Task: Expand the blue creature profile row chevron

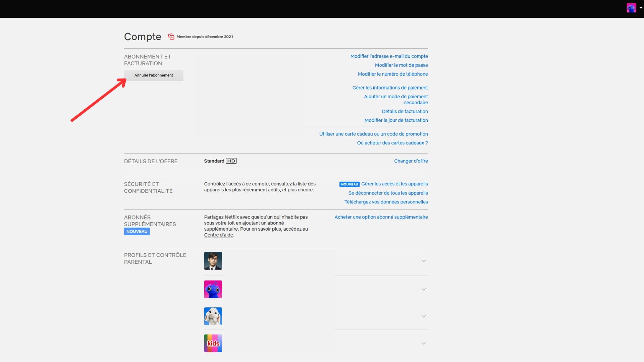Action: point(424,289)
